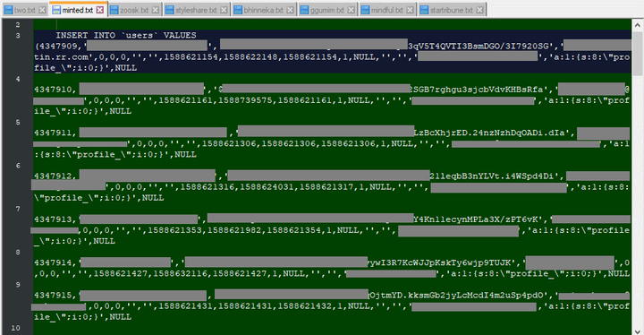The height and width of the screenshot is (335, 644).
Task: Select the minted.txt tab
Action: [x=78, y=10]
